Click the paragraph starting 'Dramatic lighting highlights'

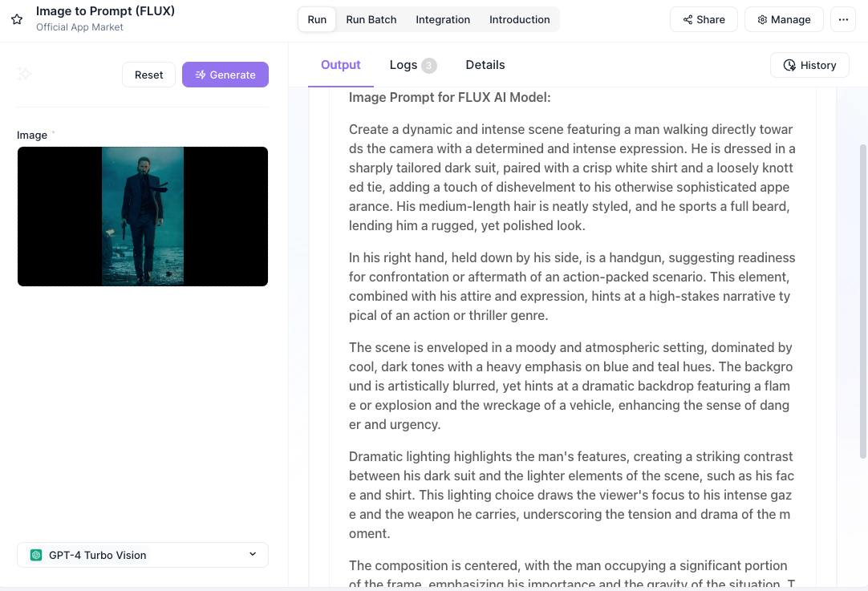coord(571,495)
